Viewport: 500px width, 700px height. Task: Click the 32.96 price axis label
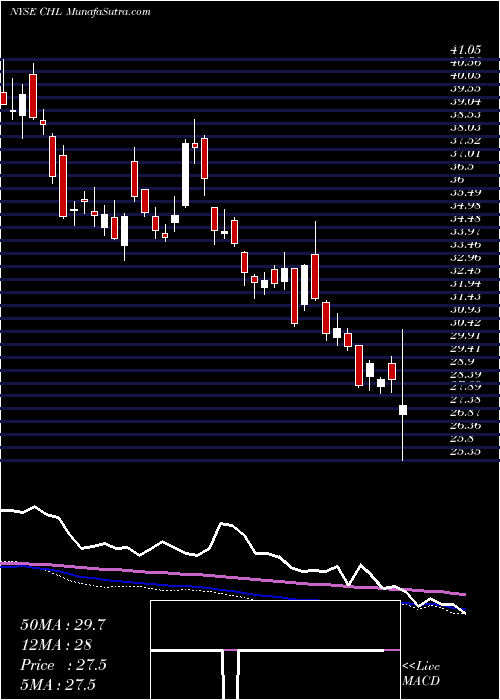(464, 258)
